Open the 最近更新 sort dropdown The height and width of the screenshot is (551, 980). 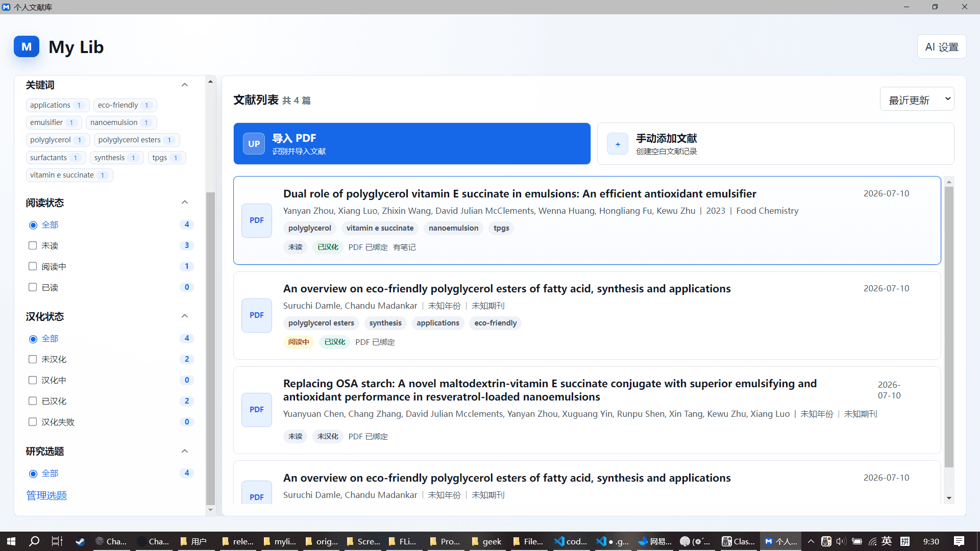917,99
